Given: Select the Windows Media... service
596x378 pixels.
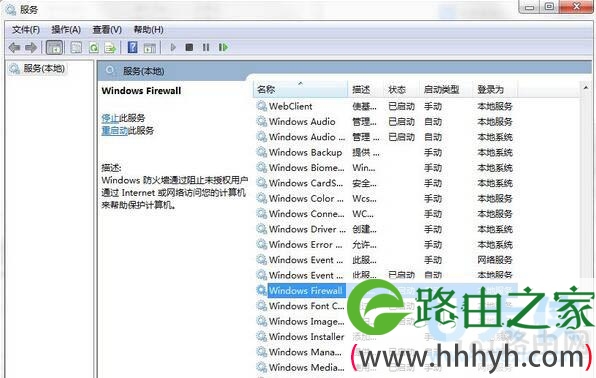Looking at the screenshot, I should pyautogui.click(x=306, y=367).
